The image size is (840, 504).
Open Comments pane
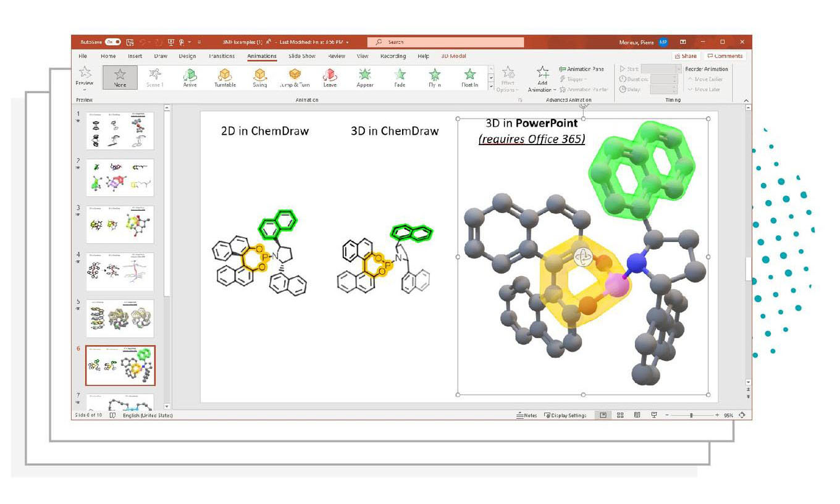(724, 56)
